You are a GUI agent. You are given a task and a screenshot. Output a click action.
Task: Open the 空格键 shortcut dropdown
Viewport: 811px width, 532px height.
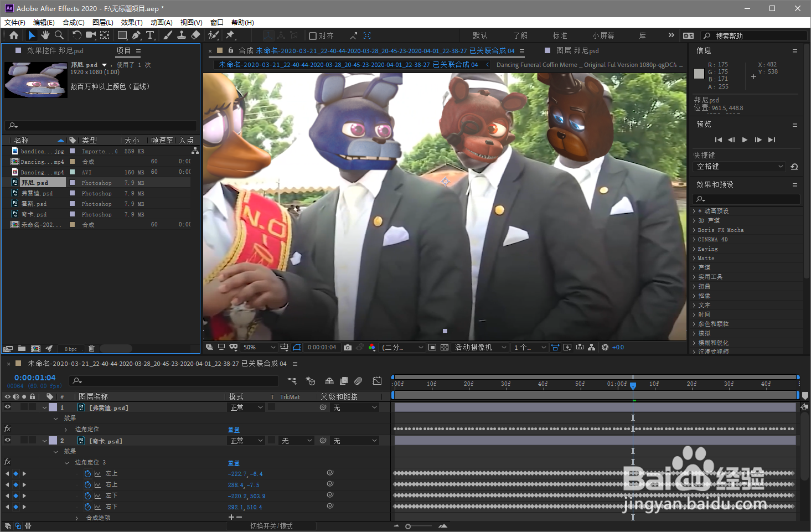(x=740, y=167)
